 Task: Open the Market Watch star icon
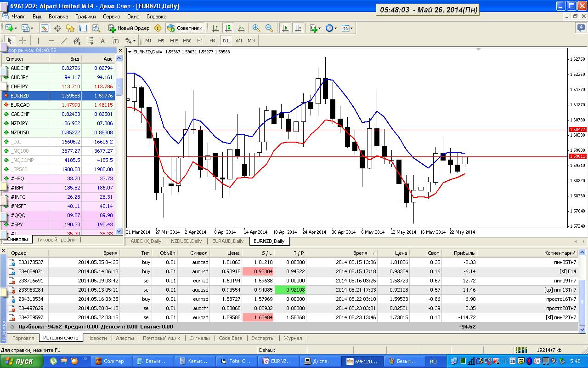(70, 28)
